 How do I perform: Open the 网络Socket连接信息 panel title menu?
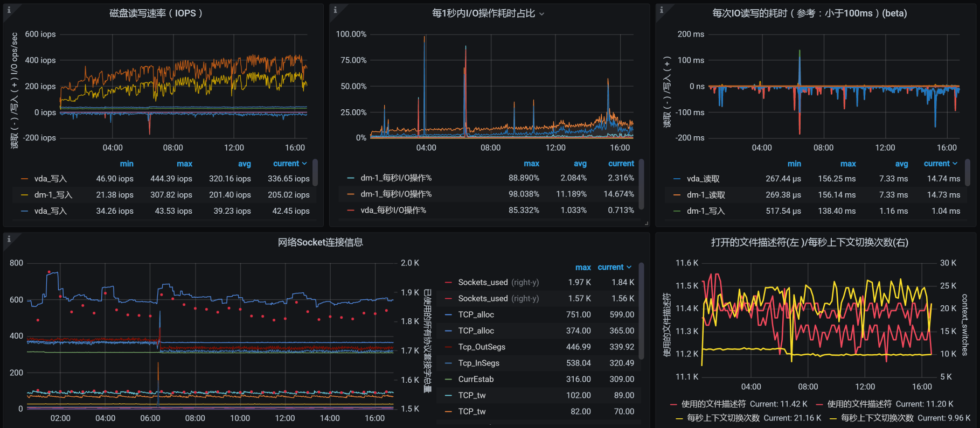pos(320,242)
